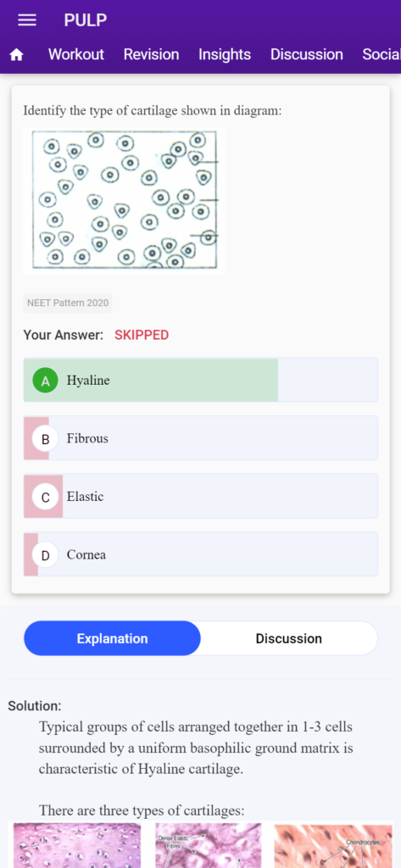Select option A circle for Hyaline
Viewport: 401px width, 868px height.
pos(46,381)
